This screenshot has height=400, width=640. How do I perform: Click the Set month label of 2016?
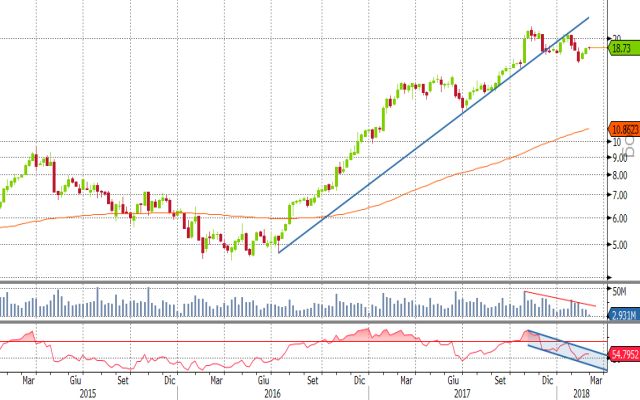[x=312, y=380]
